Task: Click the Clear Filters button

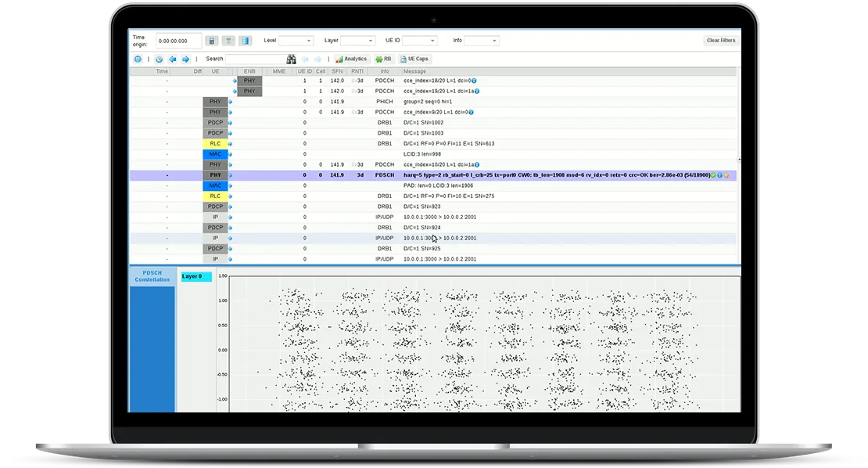Action: (x=720, y=41)
